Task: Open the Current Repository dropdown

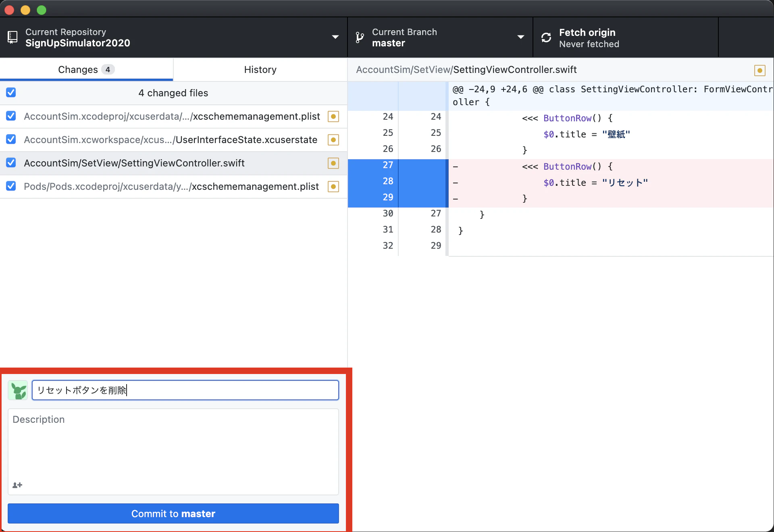Action: pos(173,37)
